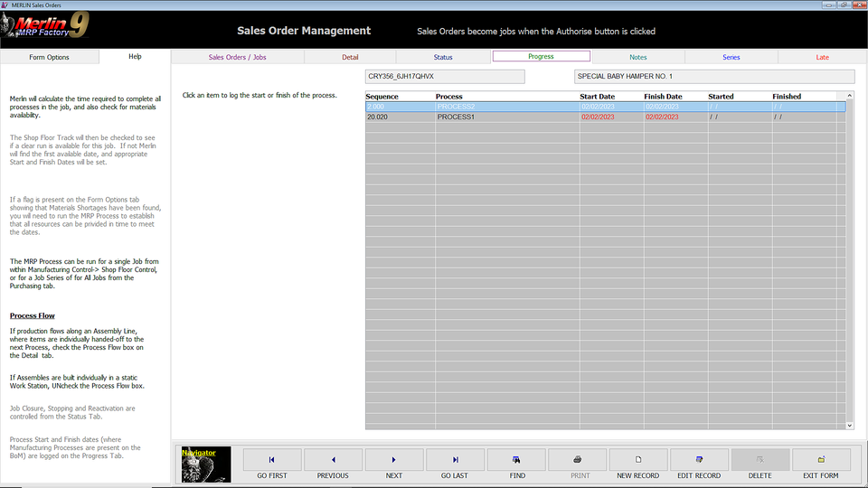Image resolution: width=868 pixels, height=488 pixels.
Task: Click the Navigator logo image
Action: point(206,465)
